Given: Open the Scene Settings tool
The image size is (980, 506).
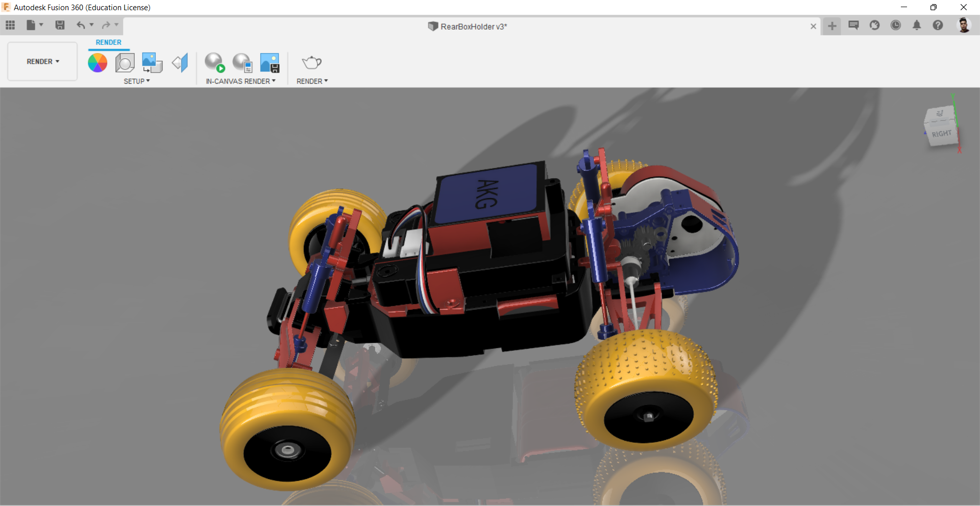Looking at the screenshot, I should coord(125,63).
